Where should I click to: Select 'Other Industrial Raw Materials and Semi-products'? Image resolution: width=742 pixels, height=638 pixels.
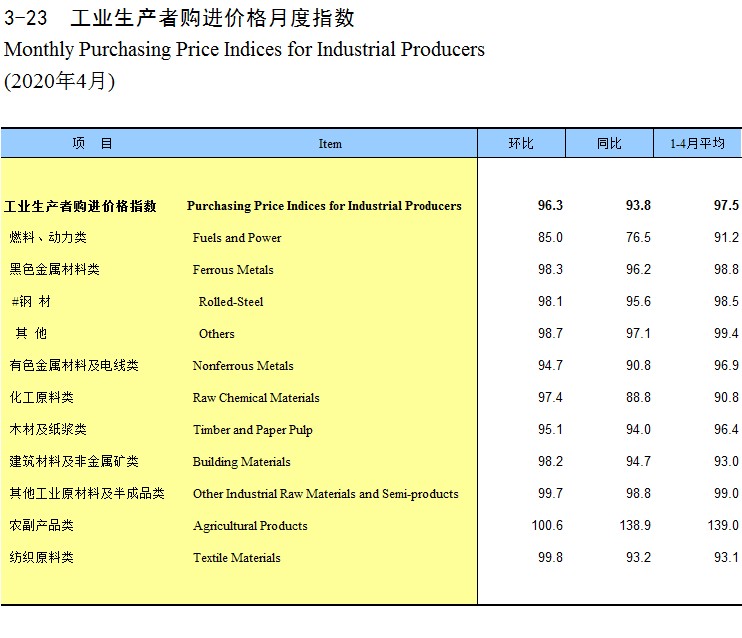326,494
